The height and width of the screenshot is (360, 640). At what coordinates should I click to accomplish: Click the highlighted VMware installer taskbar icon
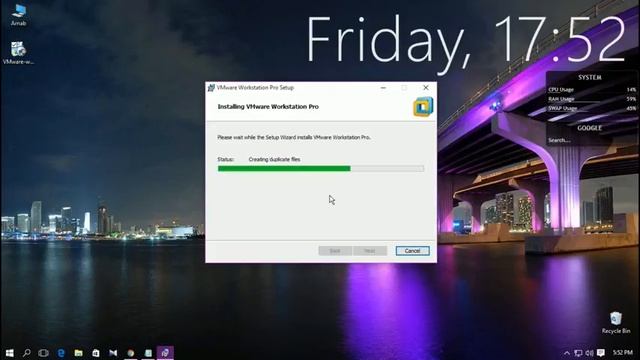[165, 353]
